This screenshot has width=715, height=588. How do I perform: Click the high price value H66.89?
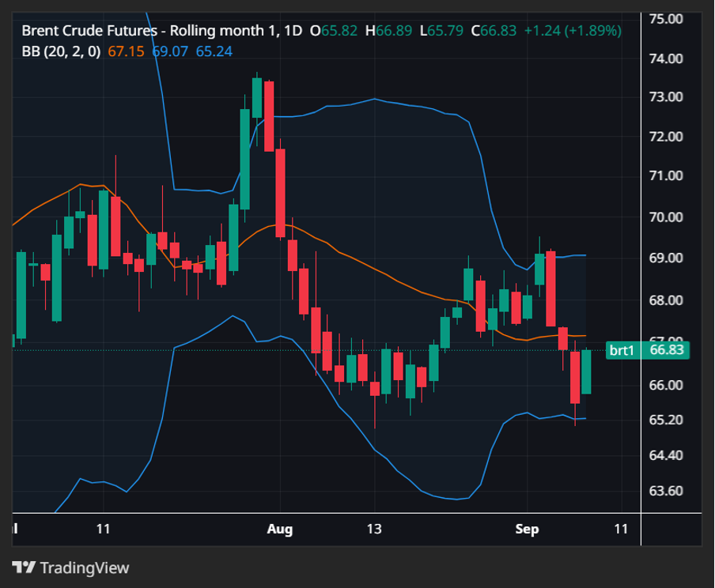tap(393, 31)
